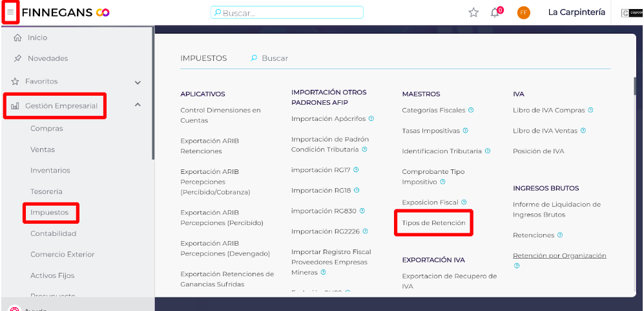
Task: Click help icon below Retención por Organización
Action: point(517,266)
